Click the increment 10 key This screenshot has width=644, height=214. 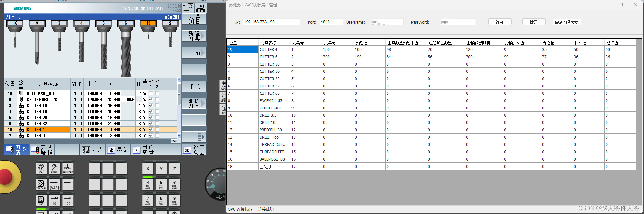click(x=54, y=200)
